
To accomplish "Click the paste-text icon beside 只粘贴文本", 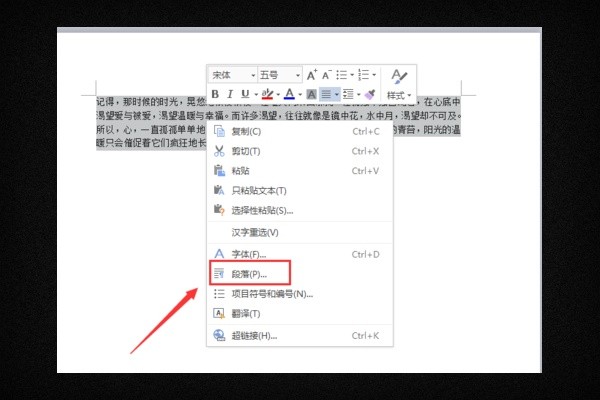I will coord(219,190).
